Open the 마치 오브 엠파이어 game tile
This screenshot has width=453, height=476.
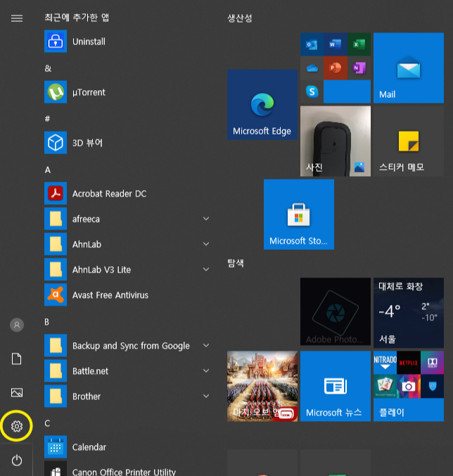[262, 386]
